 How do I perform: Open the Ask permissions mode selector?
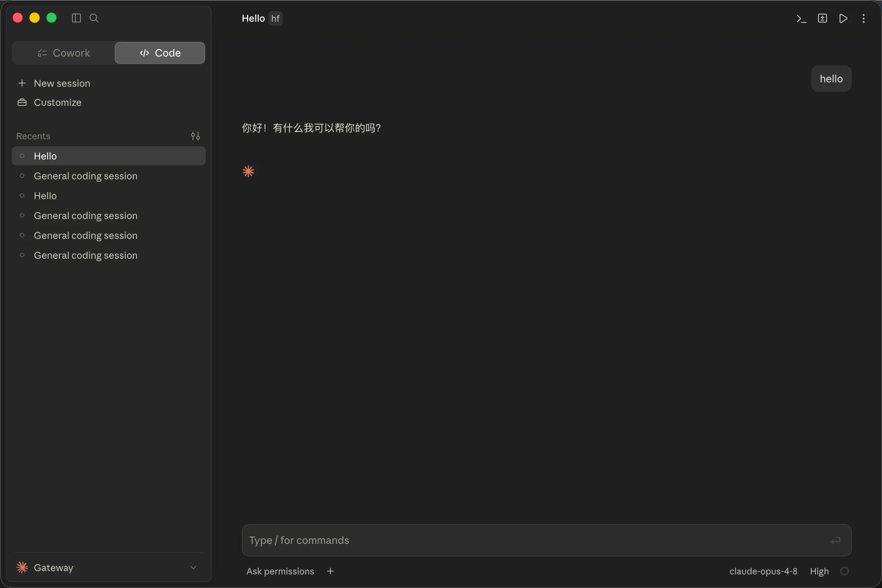pyautogui.click(x=280, y=571)
